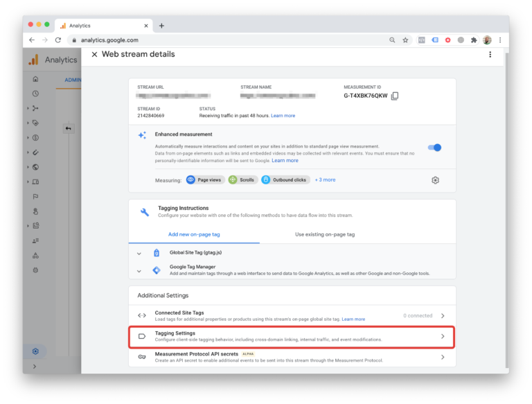The width and height of the screenshot is (532, 404).
Task: Click the browser back button
Action: pyautogui.click(x=32, y=40)
